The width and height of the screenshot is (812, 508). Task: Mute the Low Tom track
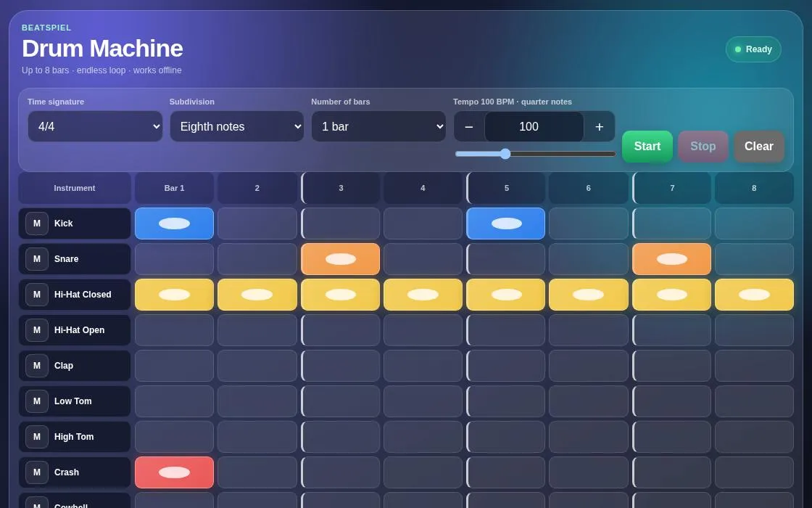point(37,401)
